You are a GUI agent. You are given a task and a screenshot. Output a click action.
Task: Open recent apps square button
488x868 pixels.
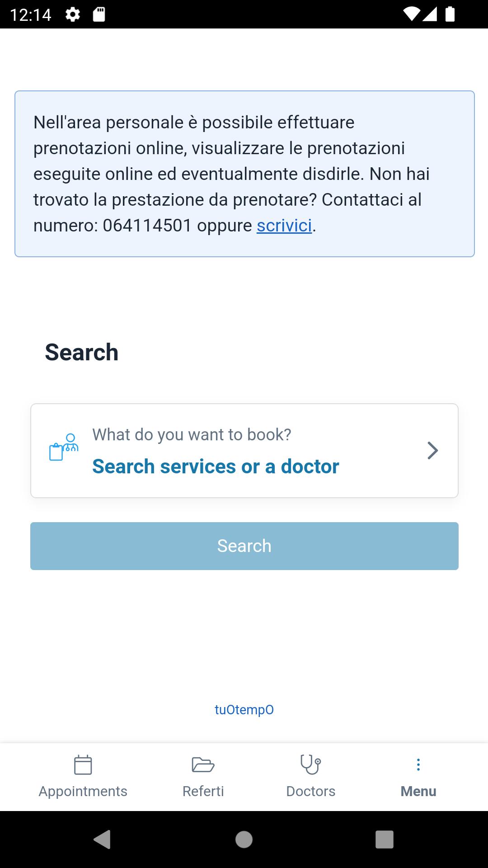pyautogui.click(x=385, y=840)
